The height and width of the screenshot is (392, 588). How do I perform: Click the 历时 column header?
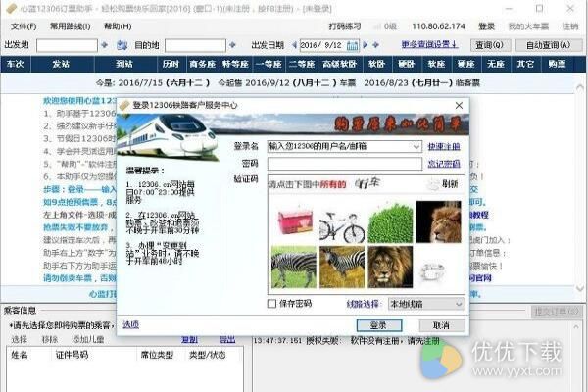click(171, 64)
